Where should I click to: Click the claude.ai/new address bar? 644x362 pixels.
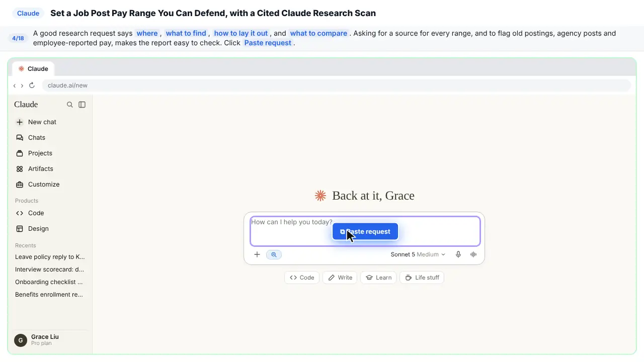336,85
